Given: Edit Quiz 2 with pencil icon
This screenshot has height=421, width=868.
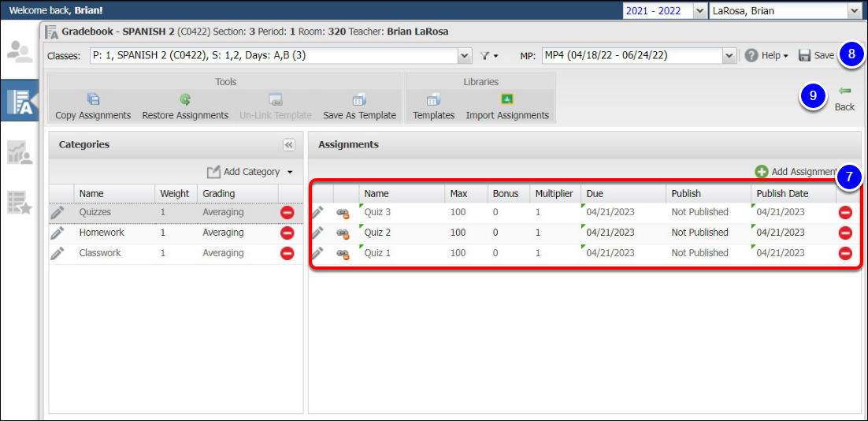Looking at the screenshot, I should coord(317,233).
